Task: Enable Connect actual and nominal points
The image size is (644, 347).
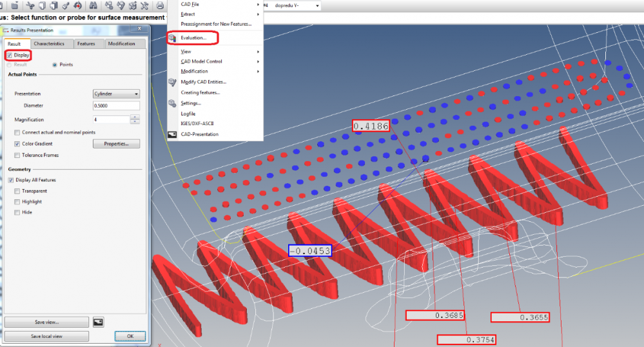Action: [17, 132]
